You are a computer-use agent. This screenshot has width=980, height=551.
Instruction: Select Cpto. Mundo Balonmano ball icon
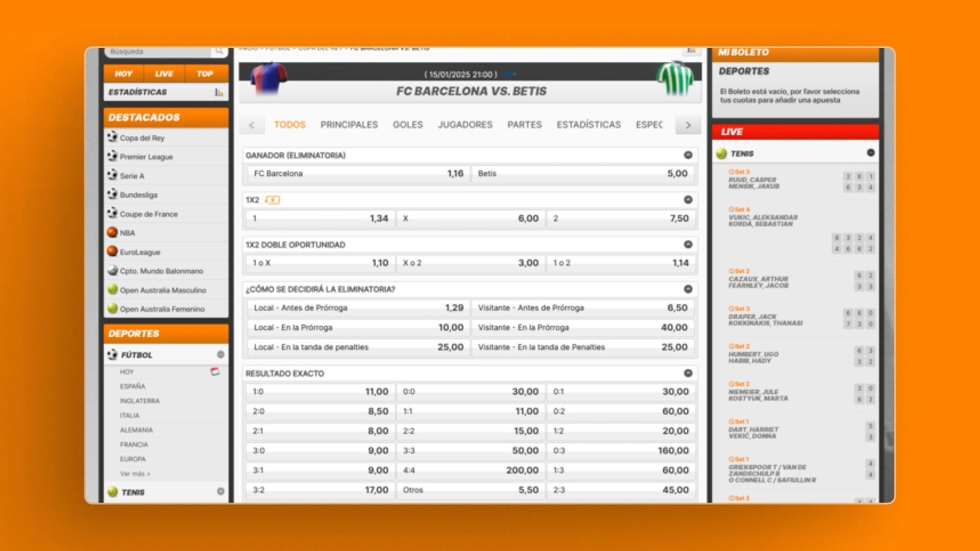tap(112, 270)
